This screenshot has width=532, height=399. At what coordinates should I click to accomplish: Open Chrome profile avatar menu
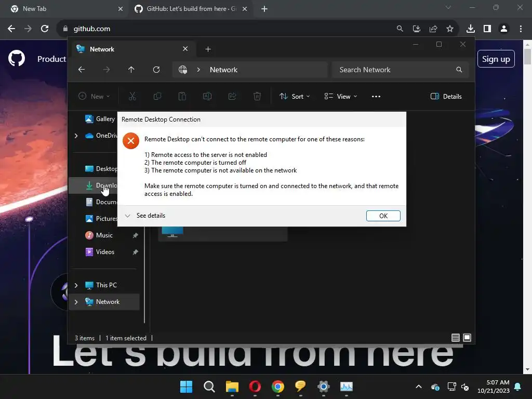(x=504, y=29)
